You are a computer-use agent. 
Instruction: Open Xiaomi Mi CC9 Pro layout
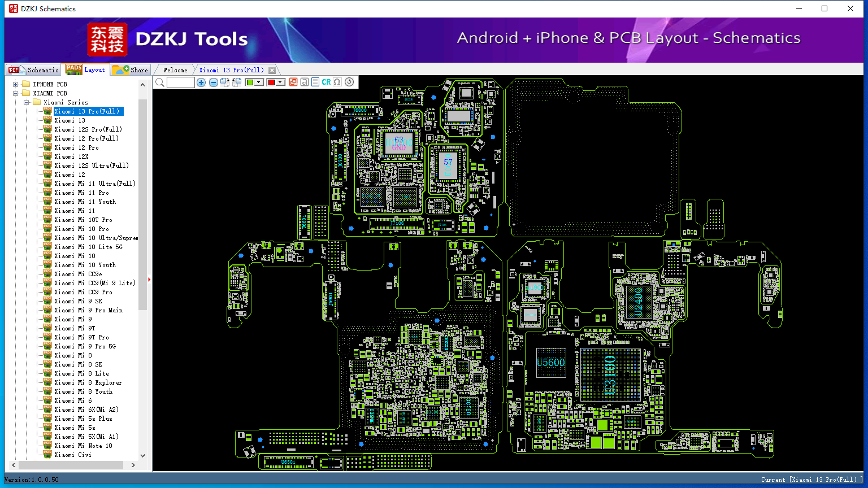click(x=84, y=292)
